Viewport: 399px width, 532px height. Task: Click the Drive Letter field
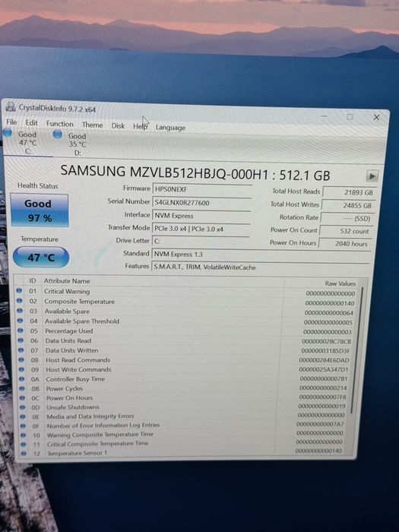[x=201, y=241]
